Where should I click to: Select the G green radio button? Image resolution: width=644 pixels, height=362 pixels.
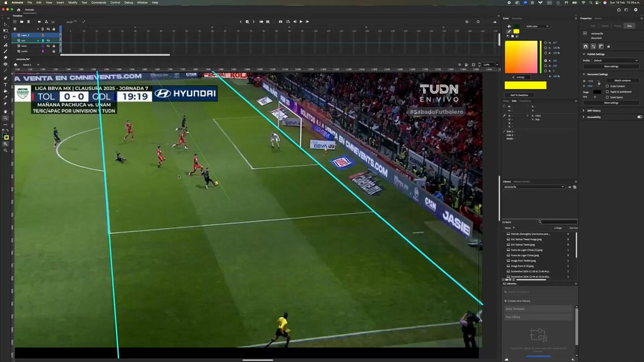(546, 66)
